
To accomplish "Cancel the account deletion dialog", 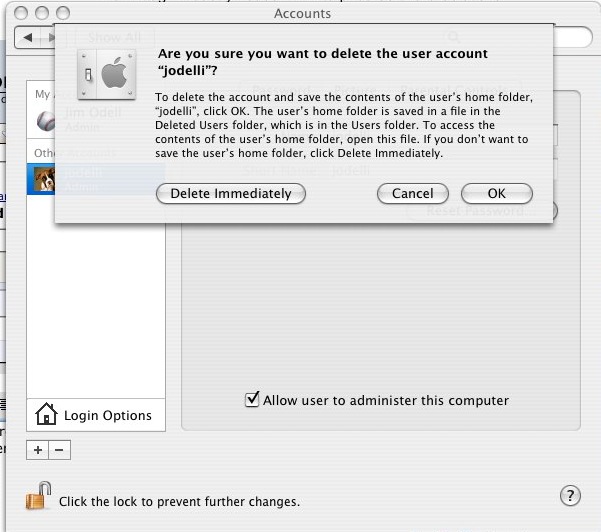I will tap(413, 194).
